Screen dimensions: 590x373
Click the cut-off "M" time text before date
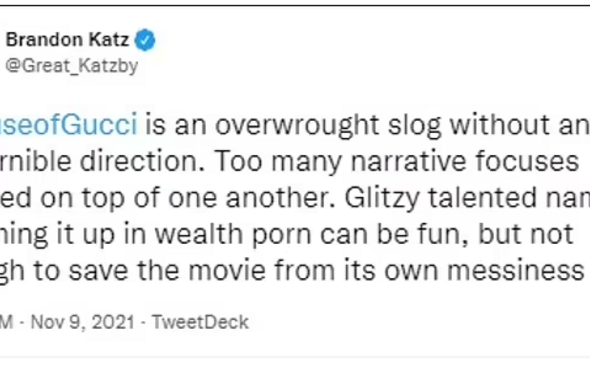[6, 322]
